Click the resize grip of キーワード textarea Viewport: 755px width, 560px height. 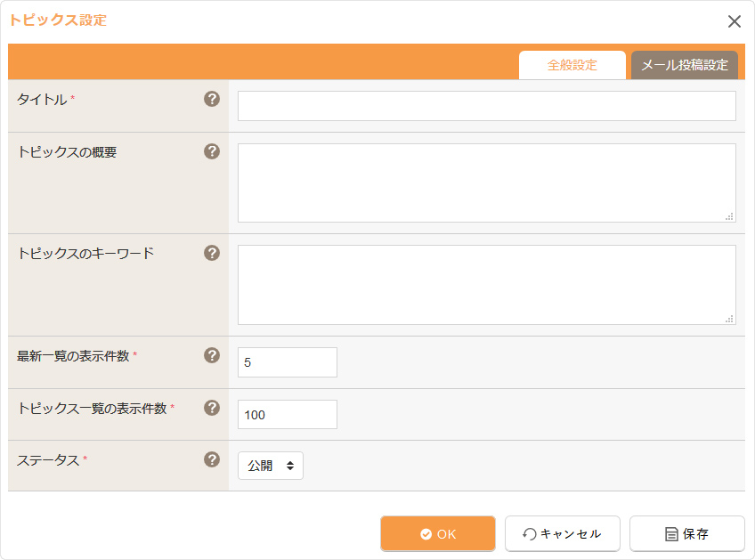729,319
